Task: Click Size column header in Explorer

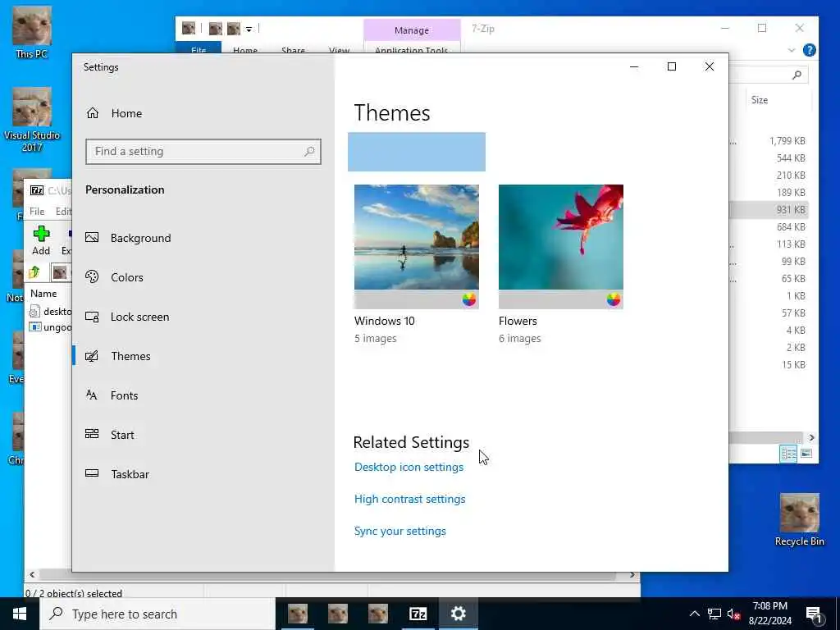Action: [759, 100]
